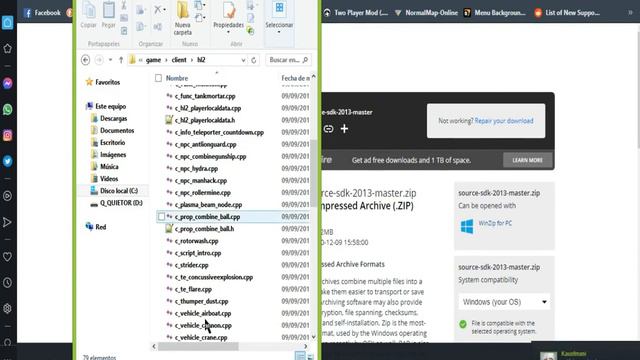640x360 pixels.
Task: Click WinZip for PC link
Action: click(495, 223)
